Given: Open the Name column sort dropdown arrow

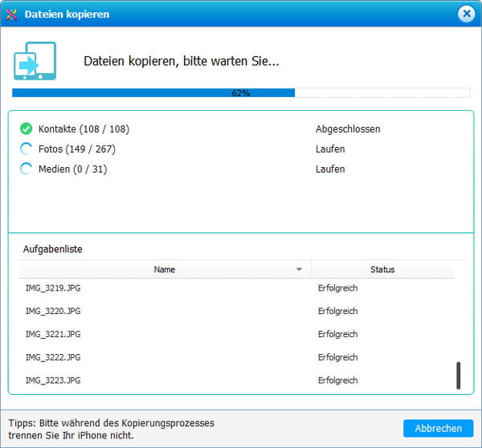Looking at the screenshot, I should (300, 270).
